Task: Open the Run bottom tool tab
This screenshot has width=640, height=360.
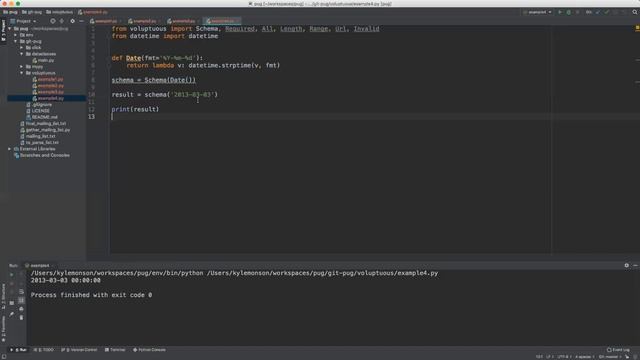Action: (x=18, y=350)
